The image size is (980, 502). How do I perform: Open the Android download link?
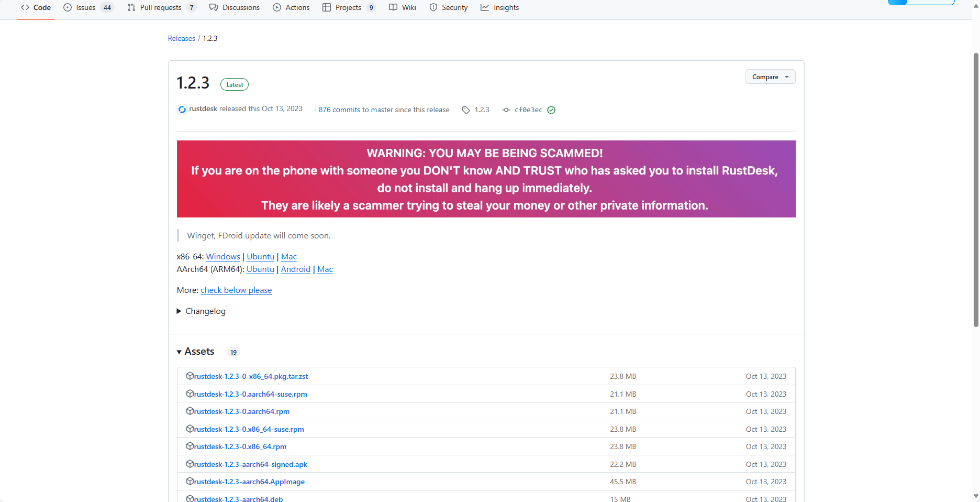click(296, 269)
